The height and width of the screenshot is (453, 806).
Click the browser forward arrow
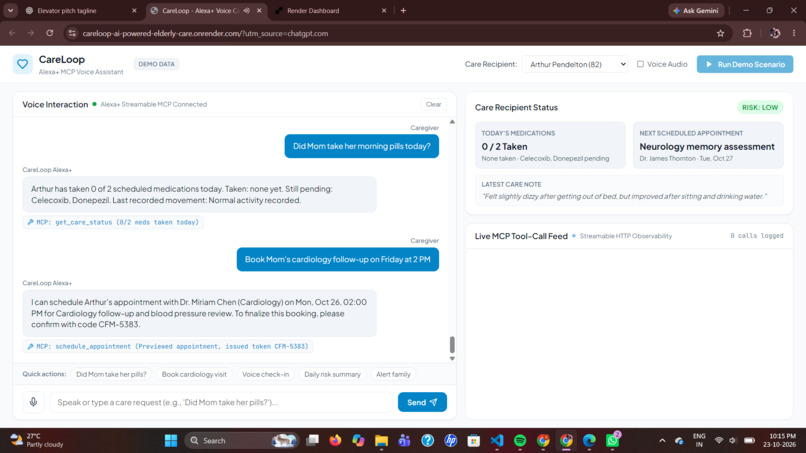(x=30, y=33)
